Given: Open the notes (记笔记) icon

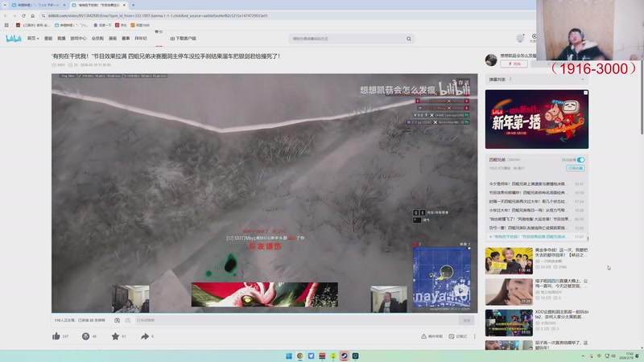Looking at the screenshot, I should [x=452, y=336].
